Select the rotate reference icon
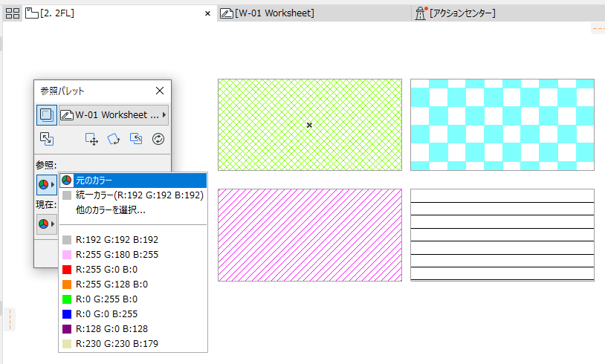Image resolution: width=605 pixels, height=364 pixels. click(x=114, y=139)
